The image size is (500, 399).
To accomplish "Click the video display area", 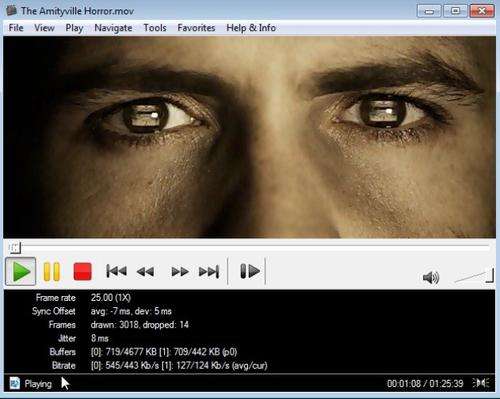I will [249, 137].
